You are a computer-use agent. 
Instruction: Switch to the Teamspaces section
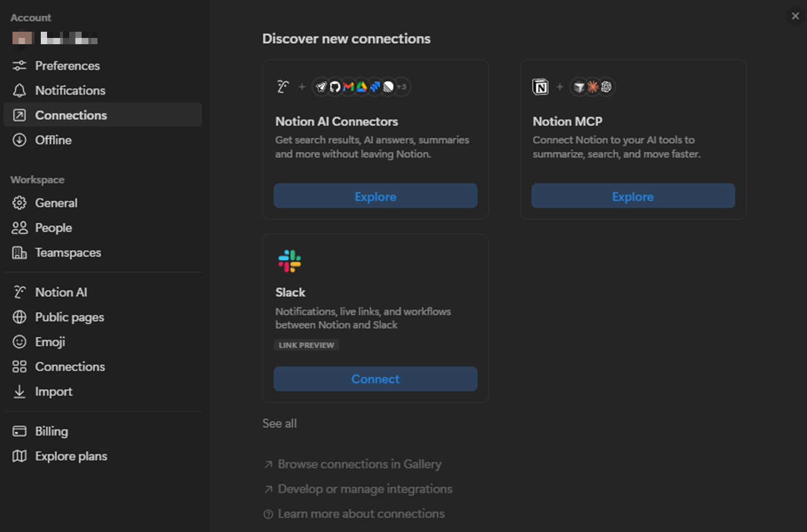point(68,253)
